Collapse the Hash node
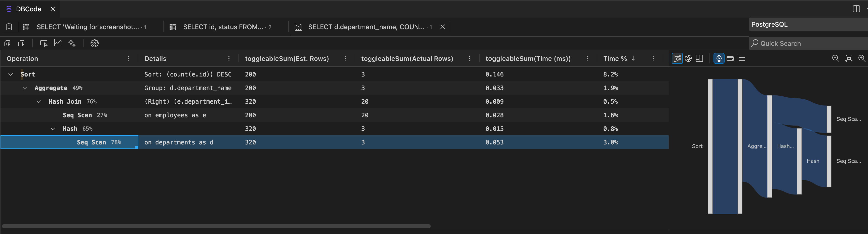The width and height of the screenshot is (868, 234). (53, 129)
